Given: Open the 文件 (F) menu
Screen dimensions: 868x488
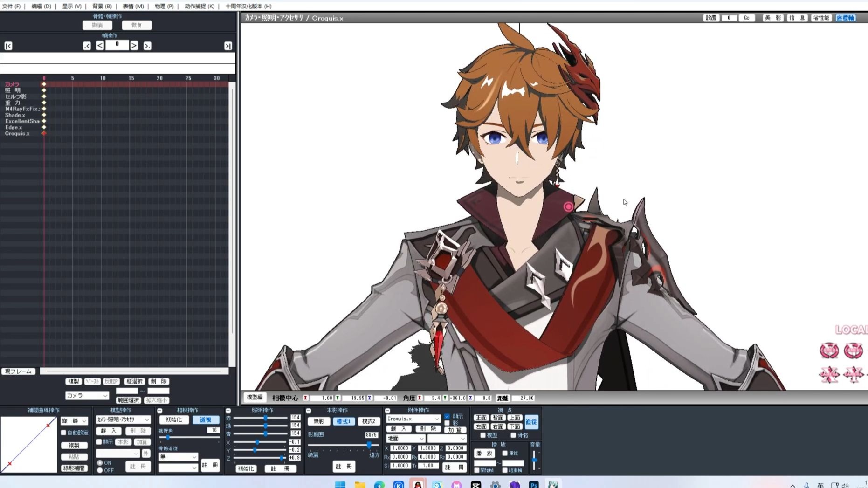Looking at the screenshot, I should click(11, 6).
